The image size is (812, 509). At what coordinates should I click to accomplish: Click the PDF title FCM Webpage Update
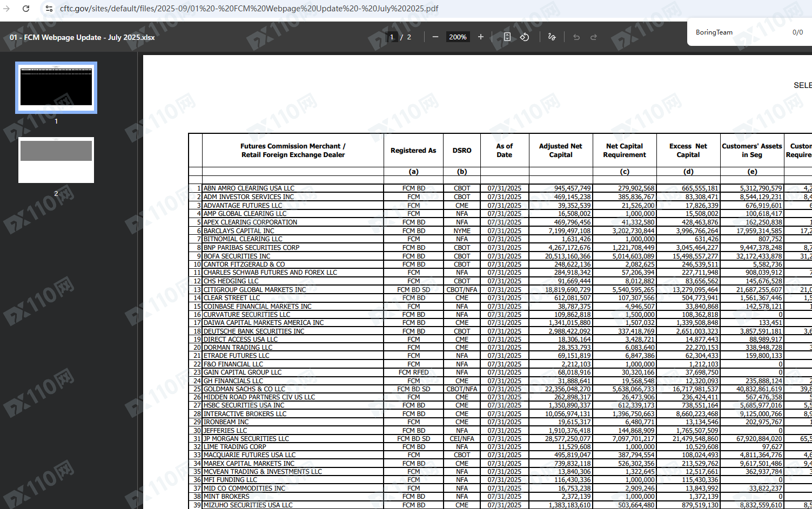pyautogui.click(x=82, y=37)
